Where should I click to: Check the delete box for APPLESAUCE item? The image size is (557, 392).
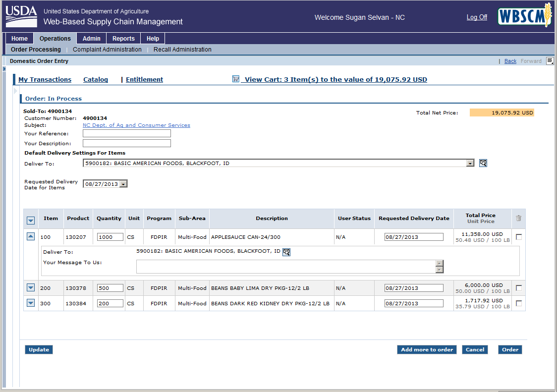pyautogui.click(x=519, y=237)
